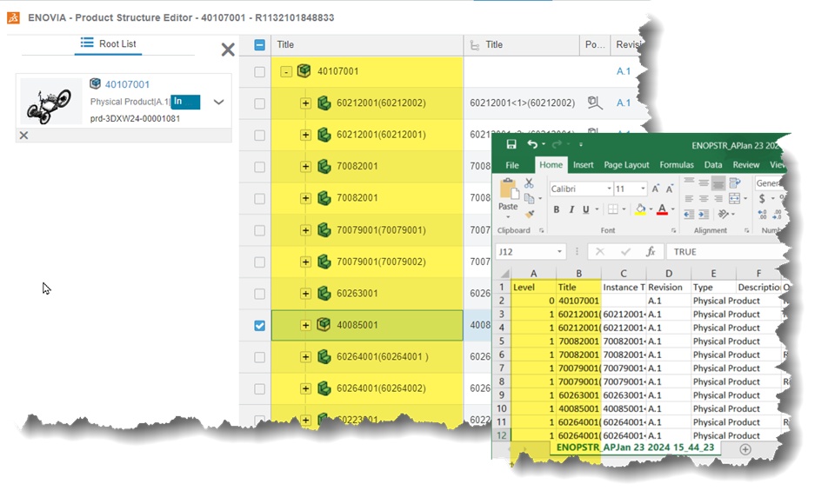This screenshot has width=828, height=504.
Task: Open the chevron dropdown on 40107001 card
Action: 218,102
